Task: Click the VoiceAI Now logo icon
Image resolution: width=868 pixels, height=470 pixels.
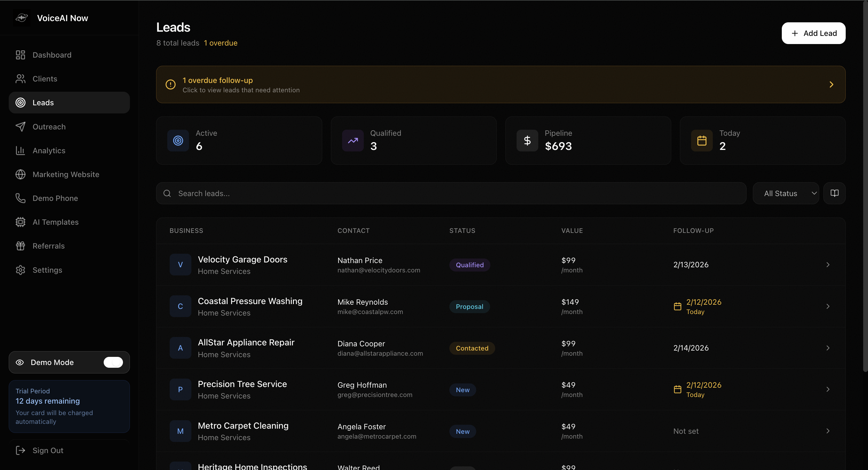Action: click(22, 18)
